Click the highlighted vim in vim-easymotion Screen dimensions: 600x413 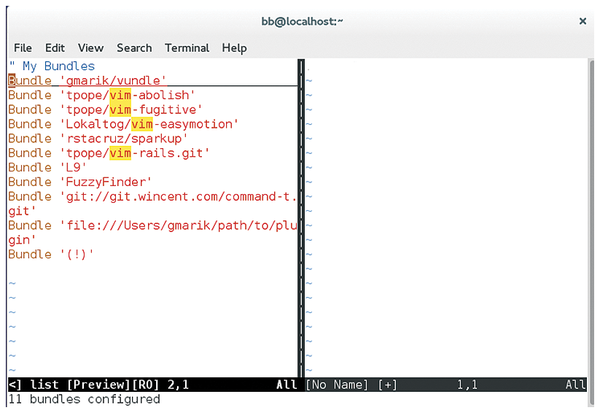point(142,124)
